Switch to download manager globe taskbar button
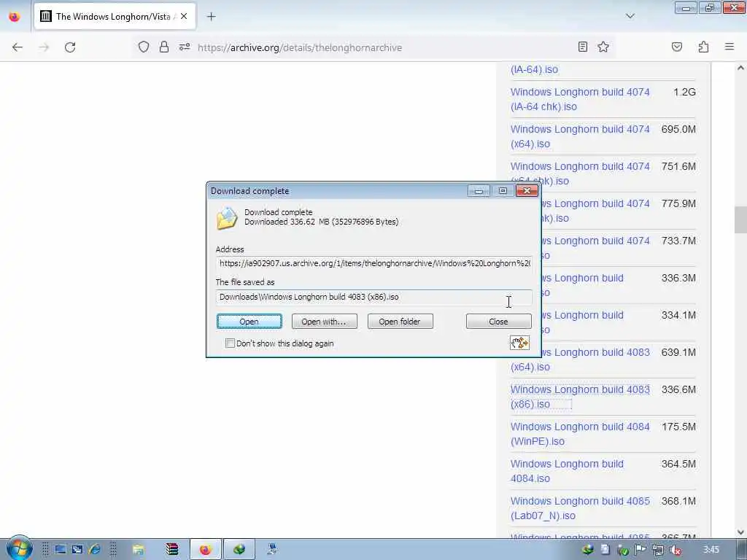 (x=239, y=550)
